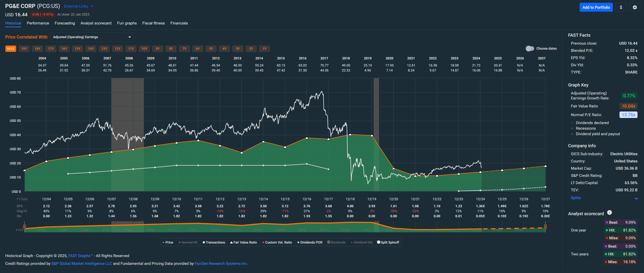Open the FAST Graphs link

point(80,256)
